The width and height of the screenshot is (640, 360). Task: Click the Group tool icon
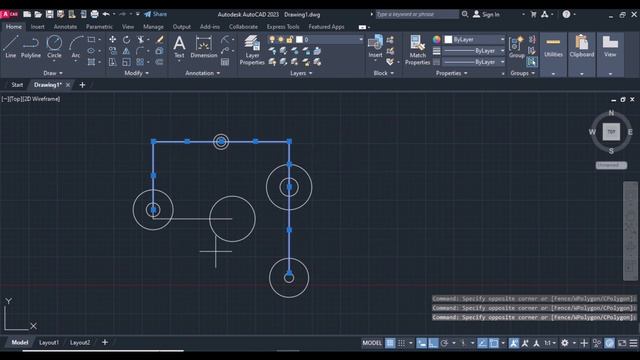[516, 46]
